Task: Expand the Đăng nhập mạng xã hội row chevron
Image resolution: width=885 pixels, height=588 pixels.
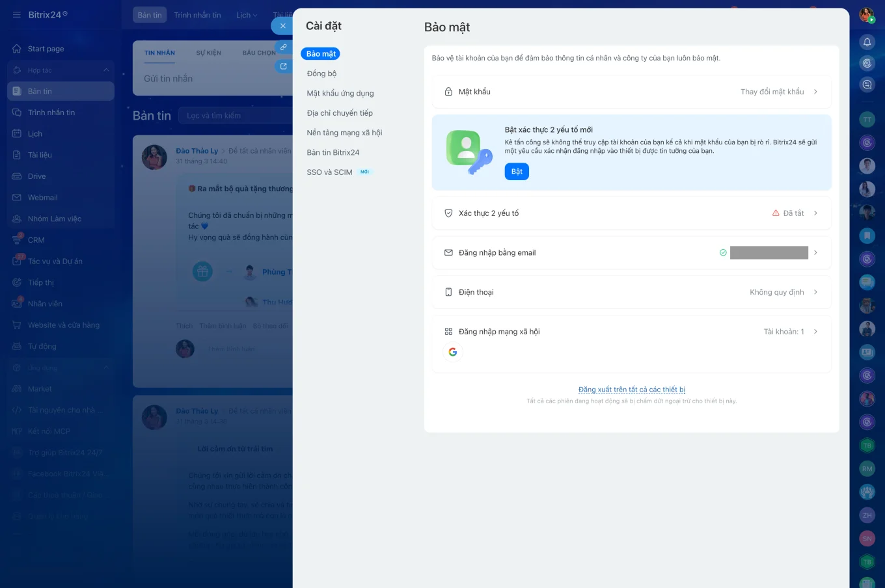Action: (x=815, y=332)
